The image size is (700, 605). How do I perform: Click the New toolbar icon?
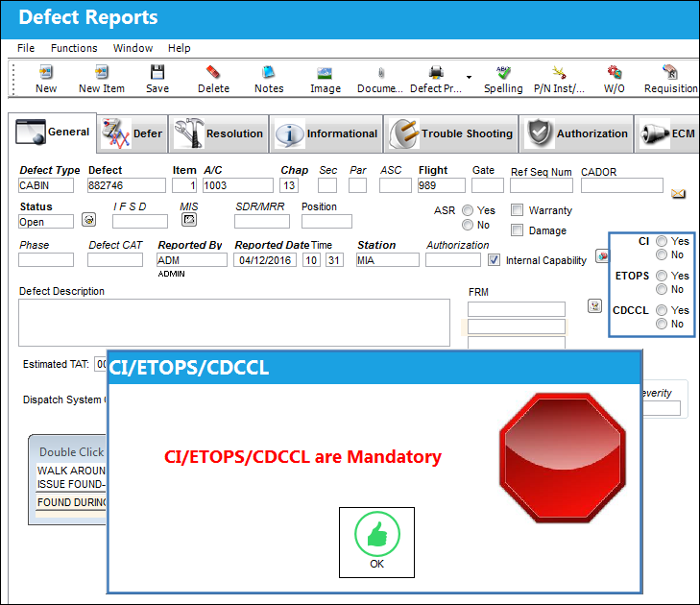46,72
